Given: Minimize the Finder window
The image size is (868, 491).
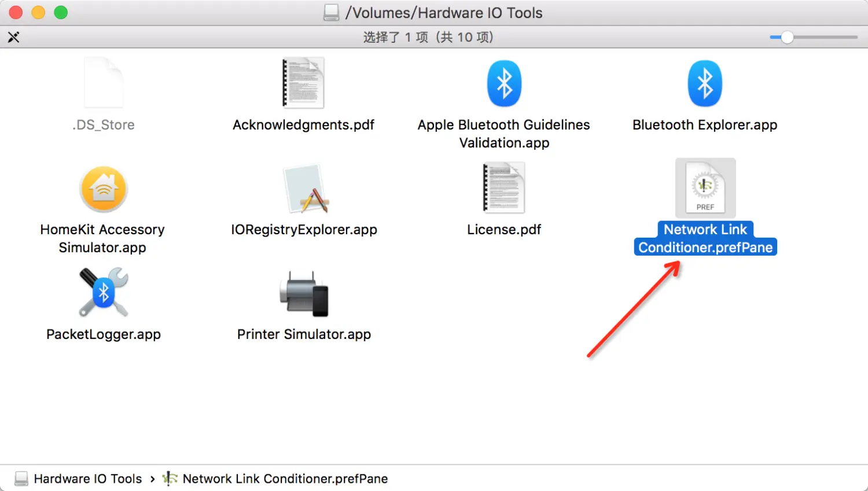Looking at the screenshot, I should point(38,12).
